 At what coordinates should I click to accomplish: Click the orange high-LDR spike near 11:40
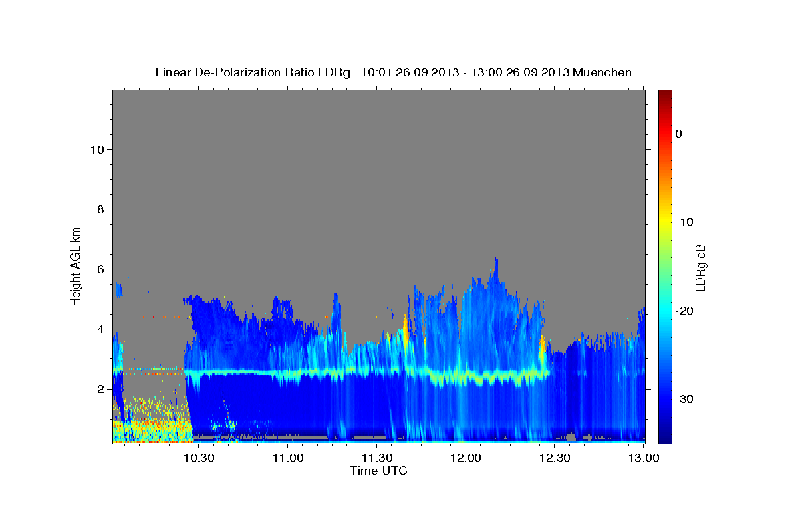coord(405,331)
